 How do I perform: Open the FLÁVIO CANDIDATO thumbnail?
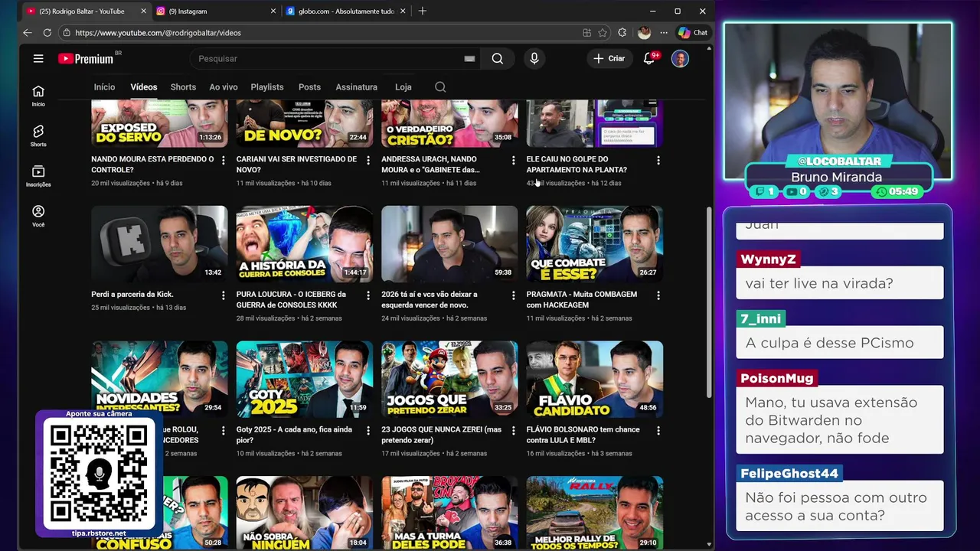[594, 379]
